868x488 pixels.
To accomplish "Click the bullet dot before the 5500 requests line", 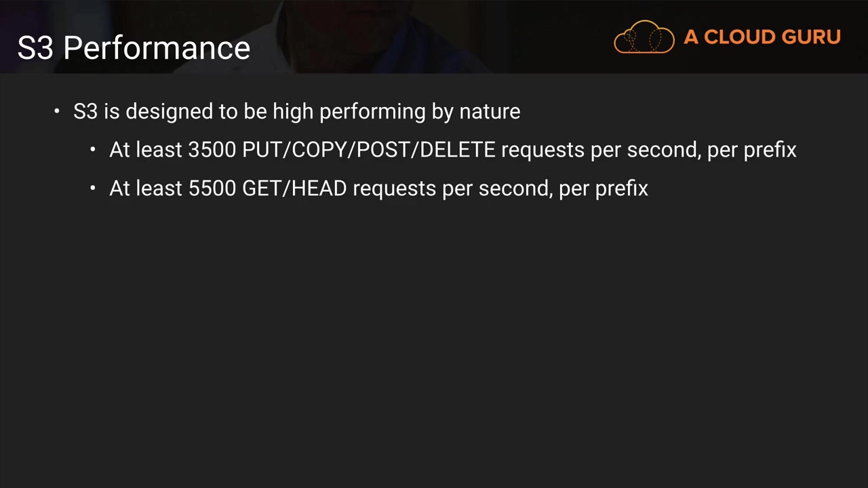I will click(x=93, y=188).
